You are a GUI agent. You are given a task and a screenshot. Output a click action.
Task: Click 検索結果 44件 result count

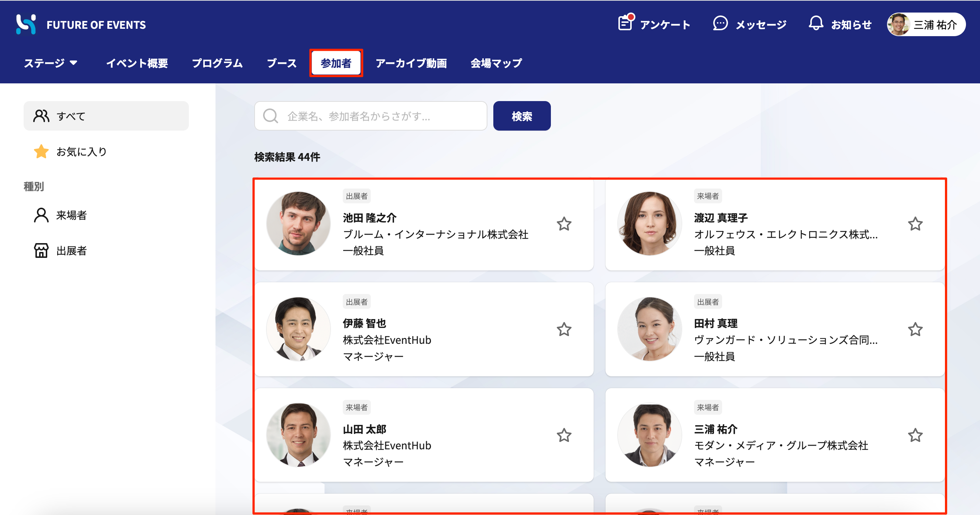coord(287,157)
